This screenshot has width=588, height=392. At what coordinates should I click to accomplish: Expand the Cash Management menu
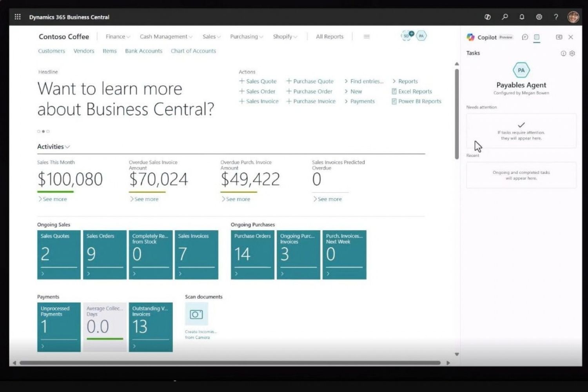(166, 36)
